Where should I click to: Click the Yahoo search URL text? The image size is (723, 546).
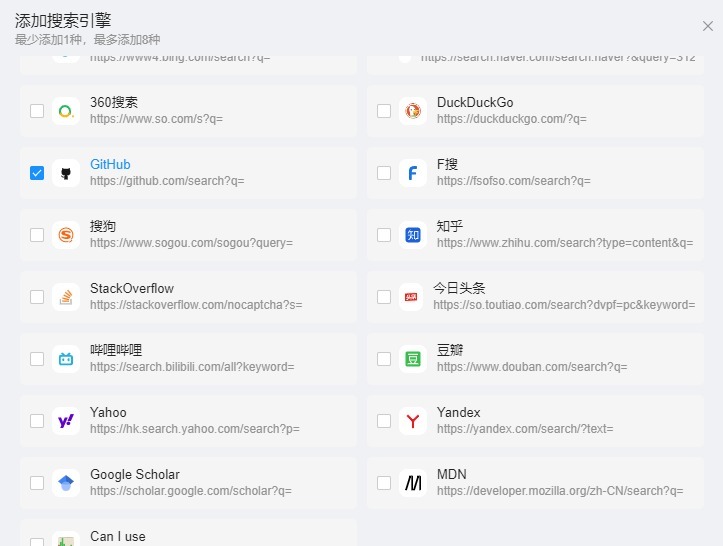coord(194,429)
